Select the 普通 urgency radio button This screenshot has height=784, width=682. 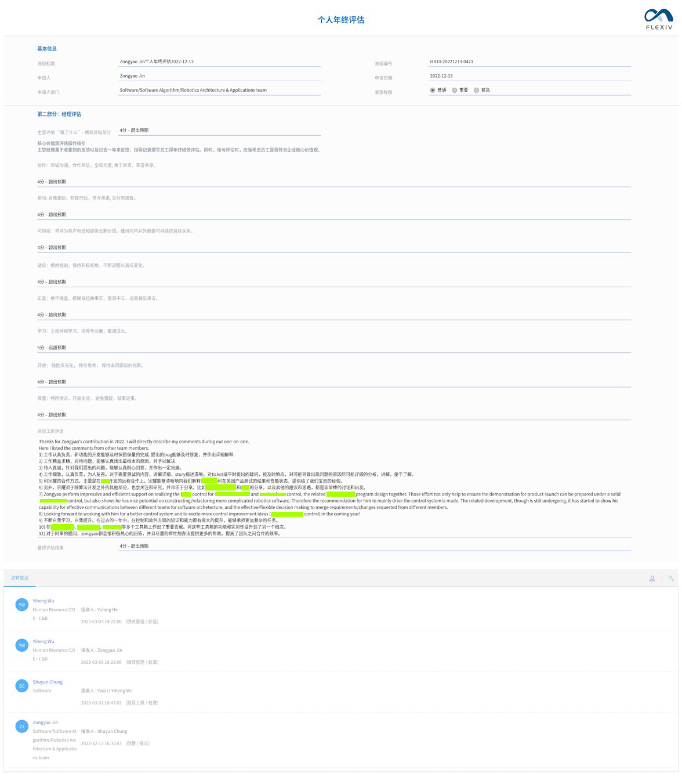coord(431,90)
